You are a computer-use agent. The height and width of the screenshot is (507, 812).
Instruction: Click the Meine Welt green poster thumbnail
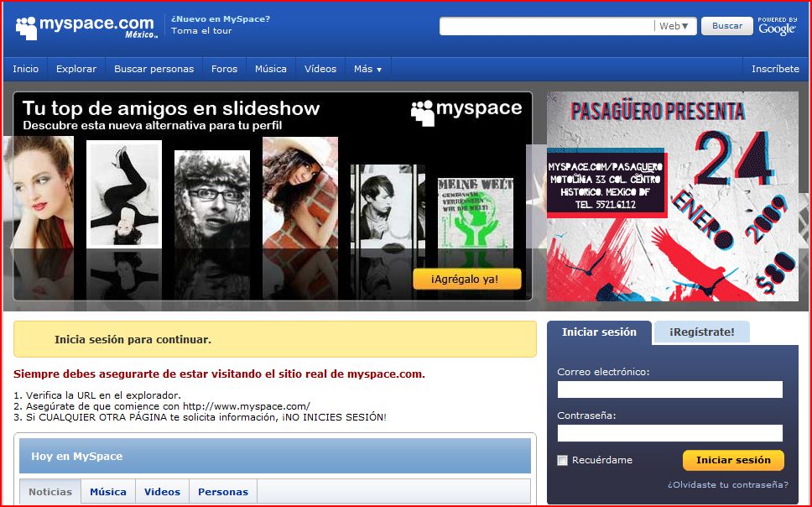476,213
